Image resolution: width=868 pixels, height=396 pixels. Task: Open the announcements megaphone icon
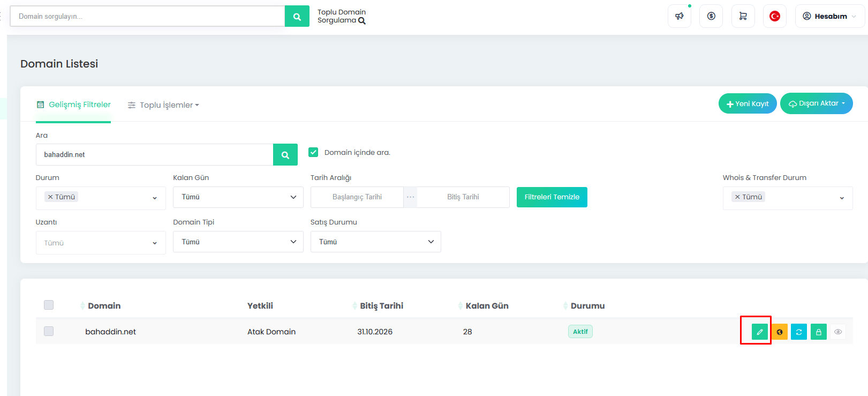pos(680,16)
